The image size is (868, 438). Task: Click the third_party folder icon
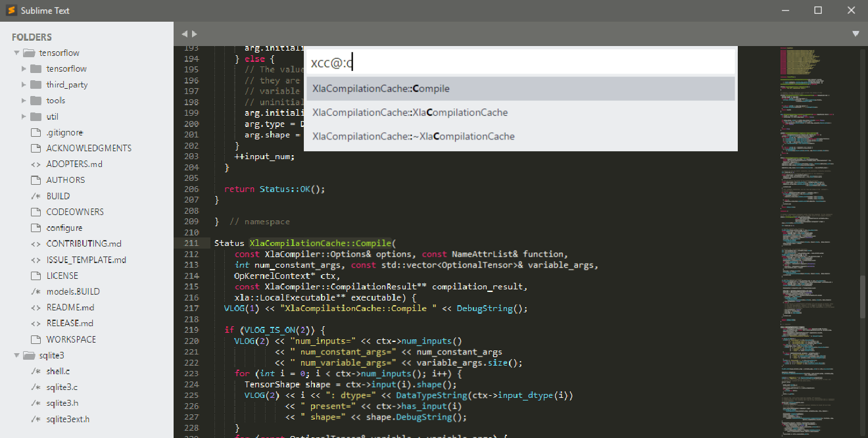tap(36, 85)
